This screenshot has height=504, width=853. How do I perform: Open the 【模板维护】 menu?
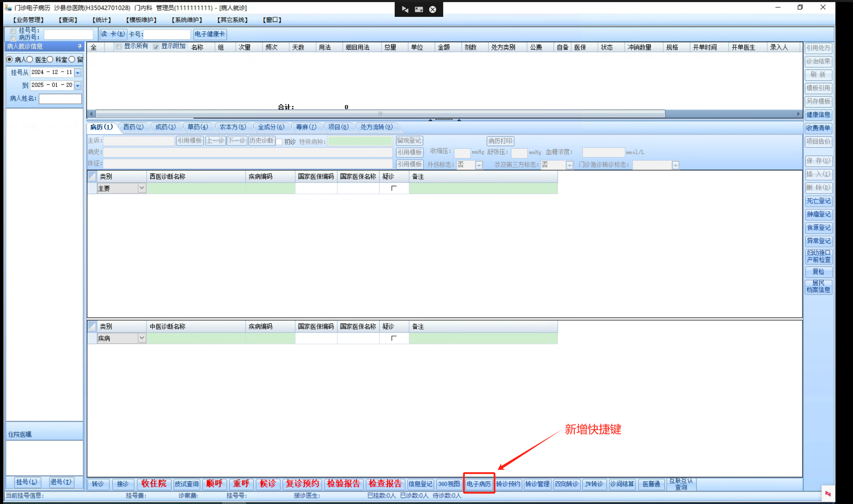pos(141,20)
